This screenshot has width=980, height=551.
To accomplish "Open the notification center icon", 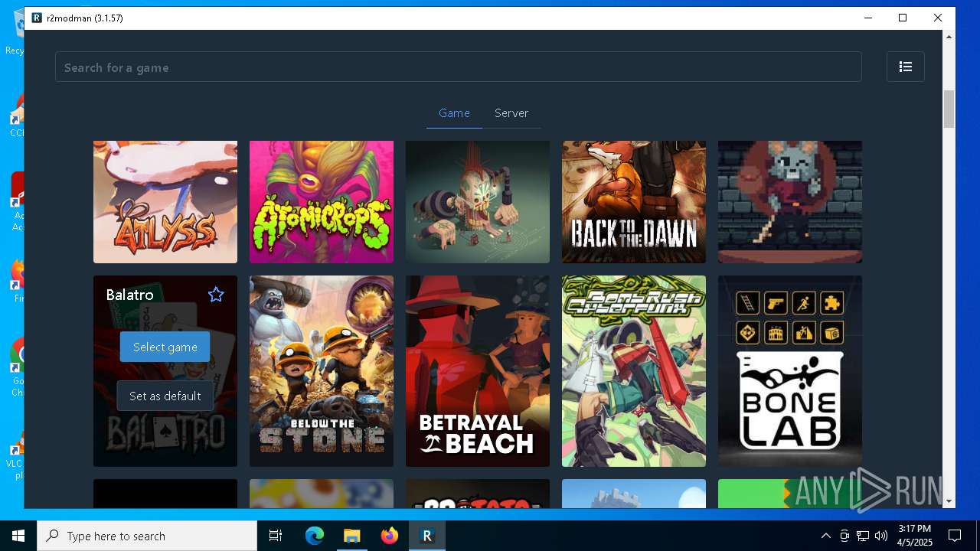I will (x=955, y=536).
